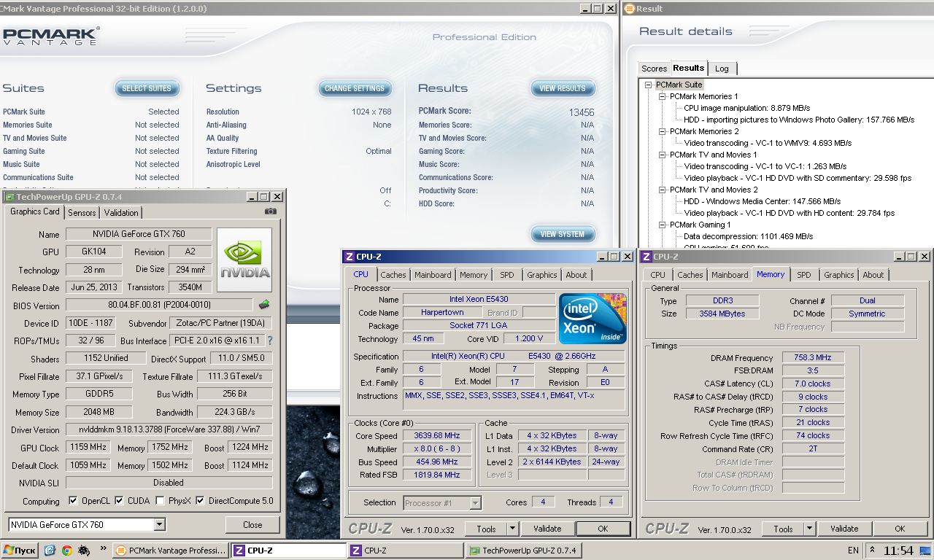This screenshot has height=560, width=934.
Task: Collapse the PCMark Memories 1 node
Action: 662,96
